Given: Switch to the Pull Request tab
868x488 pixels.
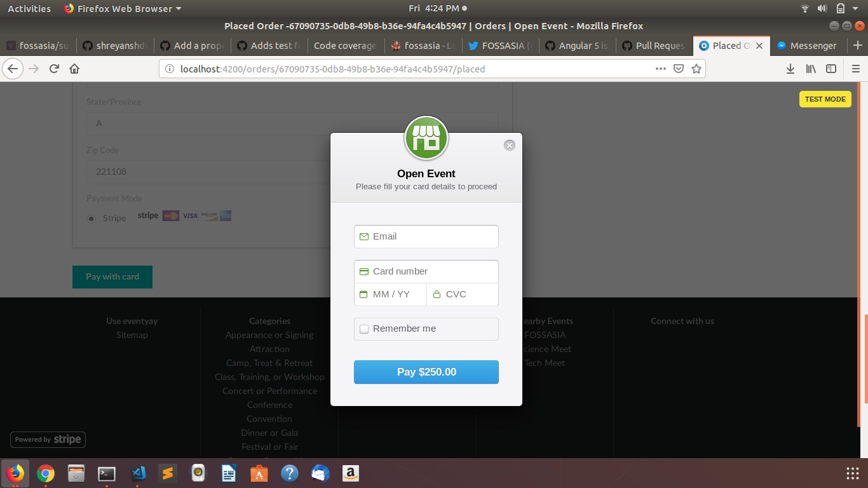Looking at the screenshot, I should pos(654,46).
